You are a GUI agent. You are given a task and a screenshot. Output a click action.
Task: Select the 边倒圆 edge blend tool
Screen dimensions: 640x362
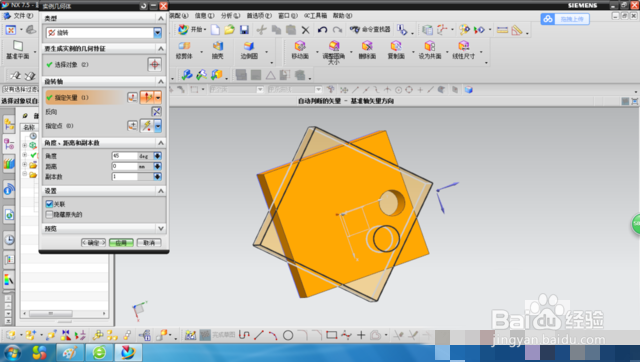pyautogui.click(x=249, y=50)
